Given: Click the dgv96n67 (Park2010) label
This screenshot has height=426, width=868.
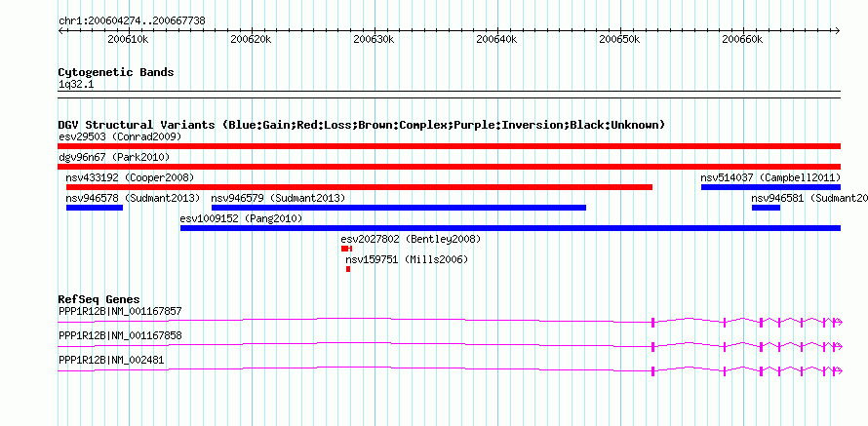Looking at the screenshot, I should (114, 157).
